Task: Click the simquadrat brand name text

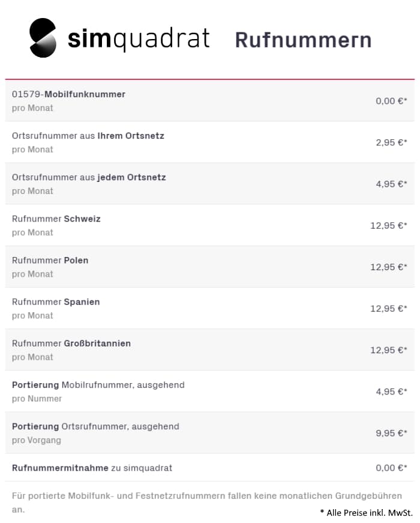Action: [x=139, y=39]
